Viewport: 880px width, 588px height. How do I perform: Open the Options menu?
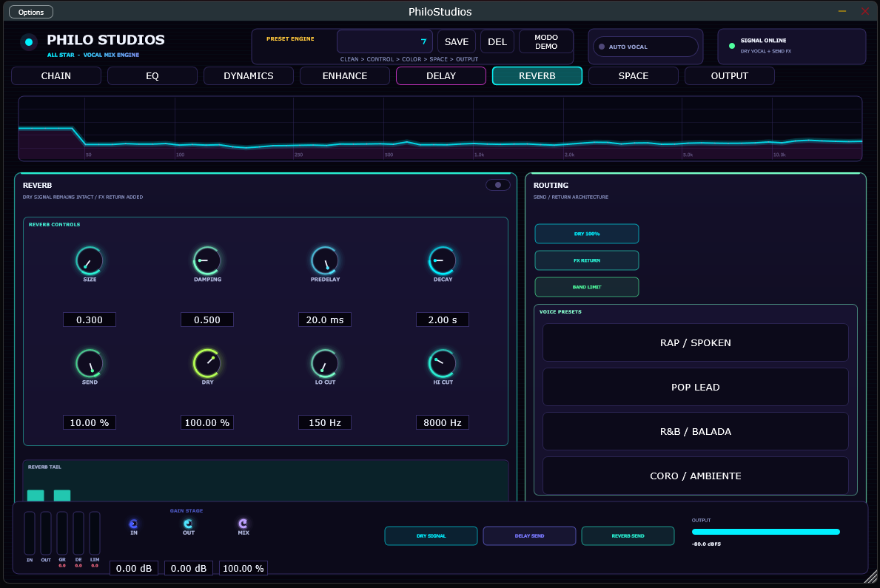31,12
